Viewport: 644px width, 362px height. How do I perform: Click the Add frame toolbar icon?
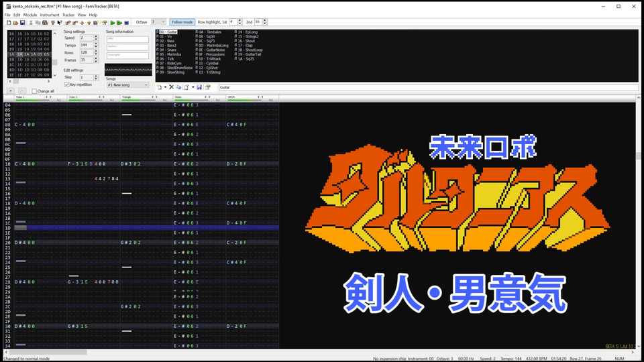click(x=68, y=23)
